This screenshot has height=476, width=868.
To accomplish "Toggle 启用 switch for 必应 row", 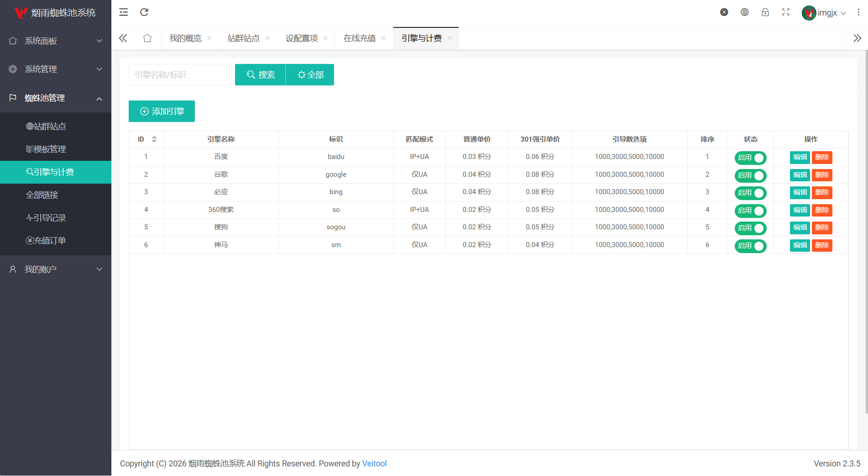I will point(750,193).
